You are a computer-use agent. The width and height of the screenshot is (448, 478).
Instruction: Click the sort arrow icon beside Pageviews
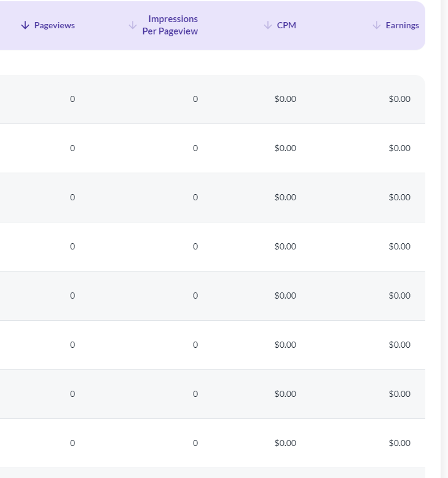25,25
